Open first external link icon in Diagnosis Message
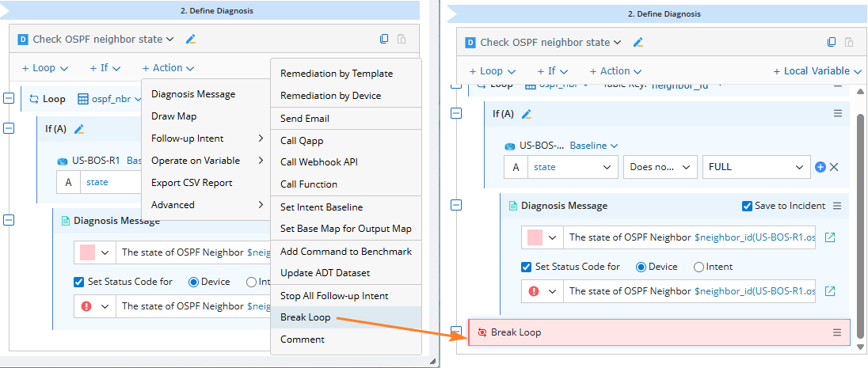Screen dimensions: 868x368 pos(830,237)
